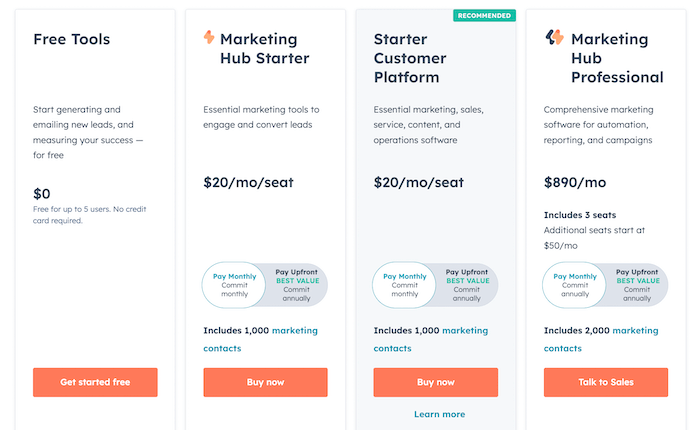The width and height of the screenshot is (700, 430).
Task: Choose Pay Monthly on Starter Customer Platform
Action: point(404,285)
